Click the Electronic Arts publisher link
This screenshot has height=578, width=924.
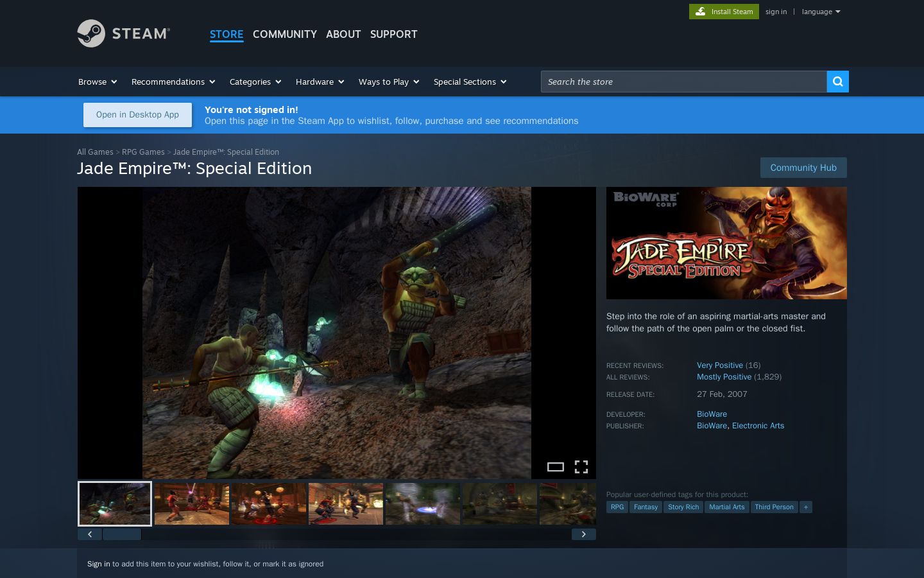[758, 426]
